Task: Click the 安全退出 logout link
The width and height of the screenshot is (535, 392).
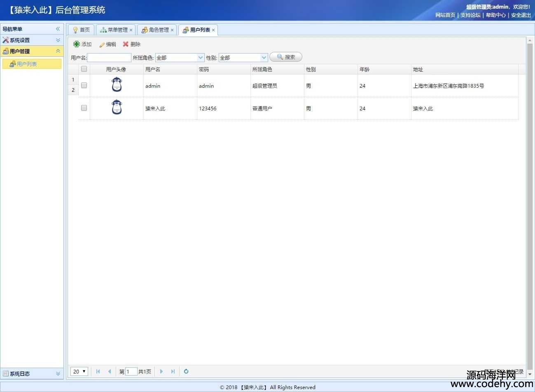Action: [521, 15]
